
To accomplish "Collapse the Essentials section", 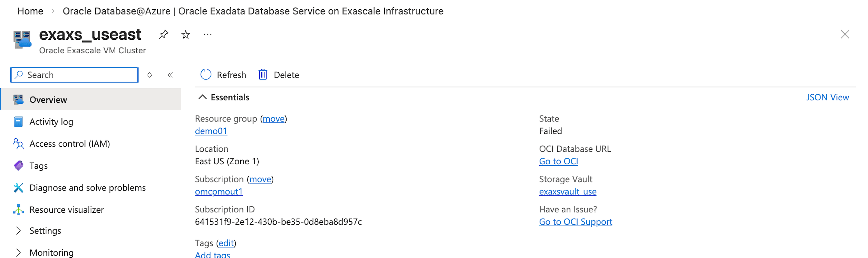I will [x=203, y=97].
